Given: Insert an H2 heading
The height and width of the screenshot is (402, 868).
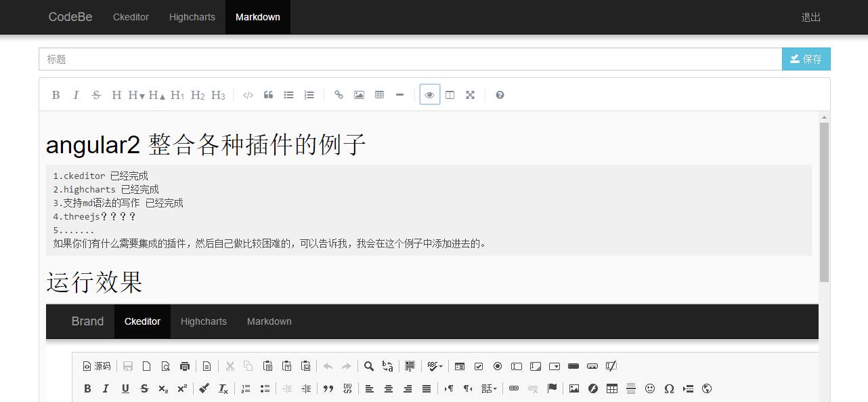Looking at the screenshot, I should coord(198,95).
